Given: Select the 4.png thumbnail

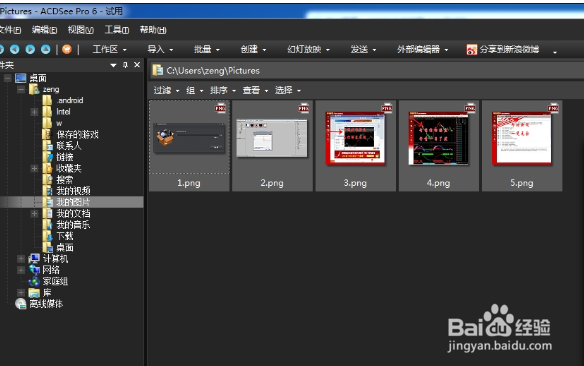Looking at the screenshot, I should (439, 146).
